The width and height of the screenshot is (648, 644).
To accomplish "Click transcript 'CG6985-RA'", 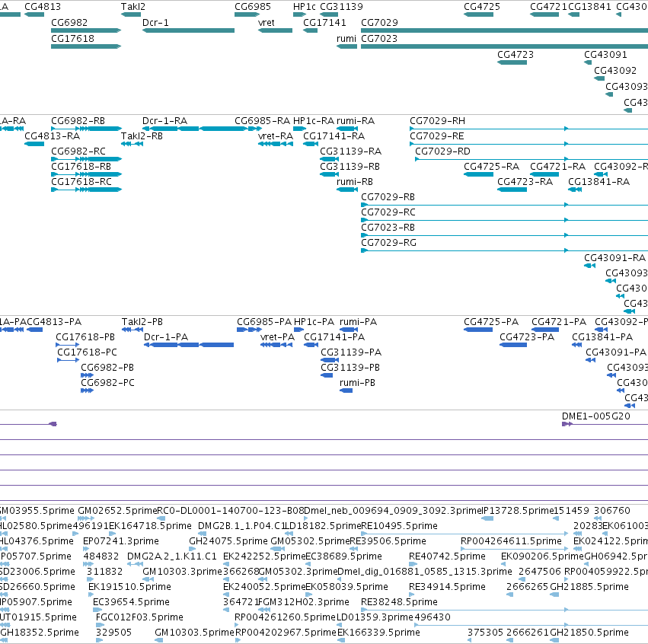I will point(263,120).
